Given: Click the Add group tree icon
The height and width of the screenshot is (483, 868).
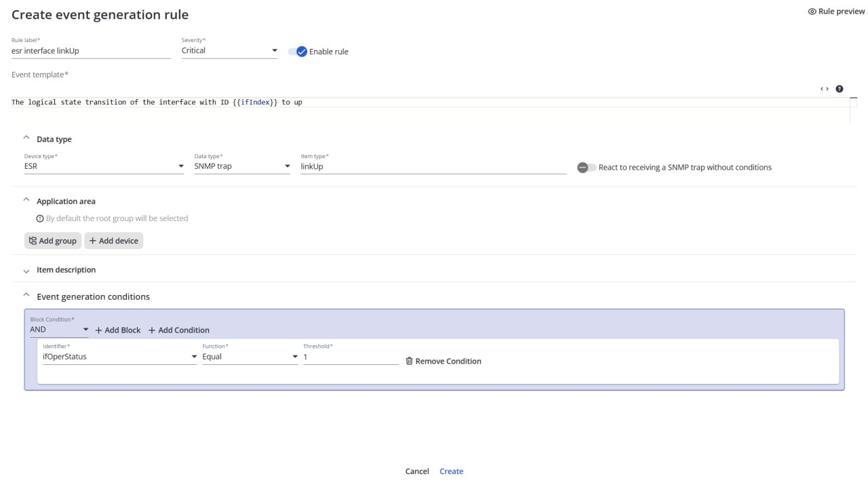Looking at the screenshot, I should [x=33, y=241].
